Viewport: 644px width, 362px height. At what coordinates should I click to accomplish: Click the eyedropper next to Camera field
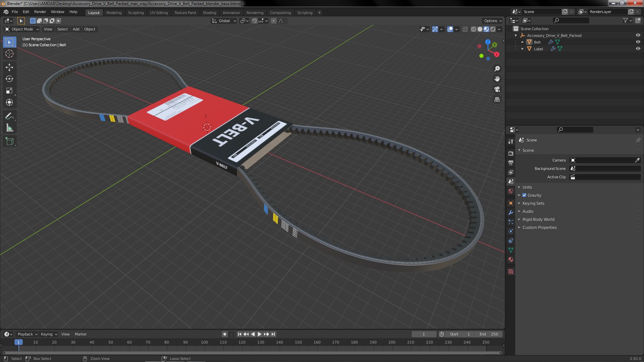637,160
